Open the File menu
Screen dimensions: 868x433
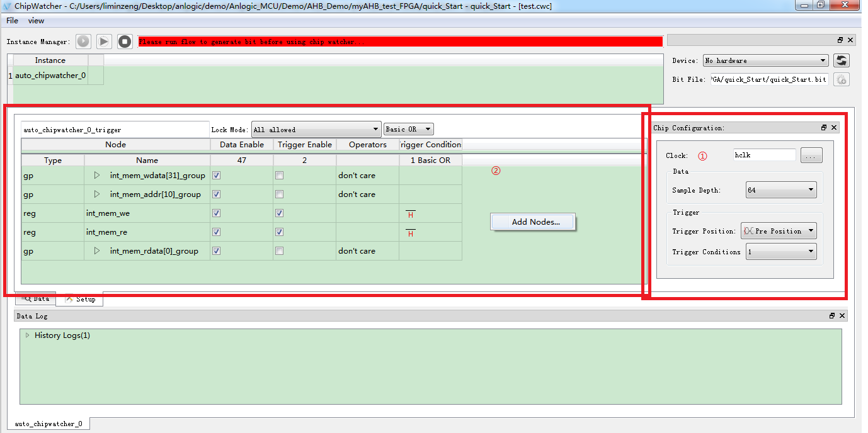point(12,21)
